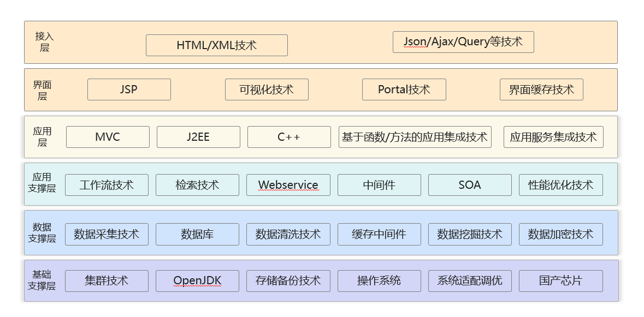Select the 性能优化技术 box
The height and width of the screenshot is (317, 644).
pos(560,185)
